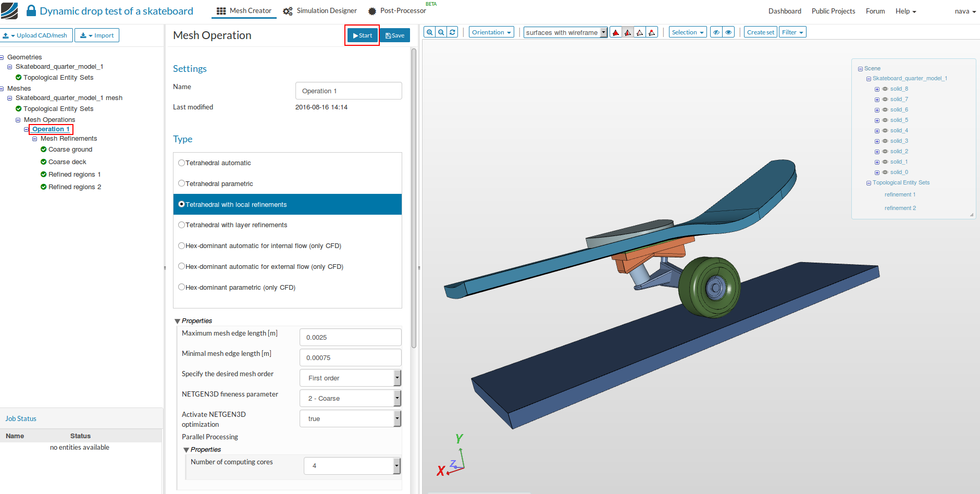Open the Dashboard page
Viewport: 980px width, 494px height.
click(785, 11)
